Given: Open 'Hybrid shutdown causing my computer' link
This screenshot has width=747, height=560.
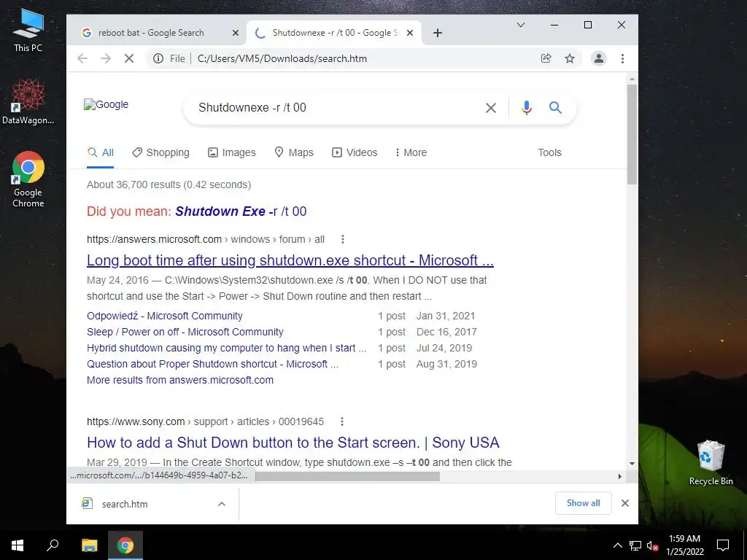Looking at the screenshot, I should 226,348.
